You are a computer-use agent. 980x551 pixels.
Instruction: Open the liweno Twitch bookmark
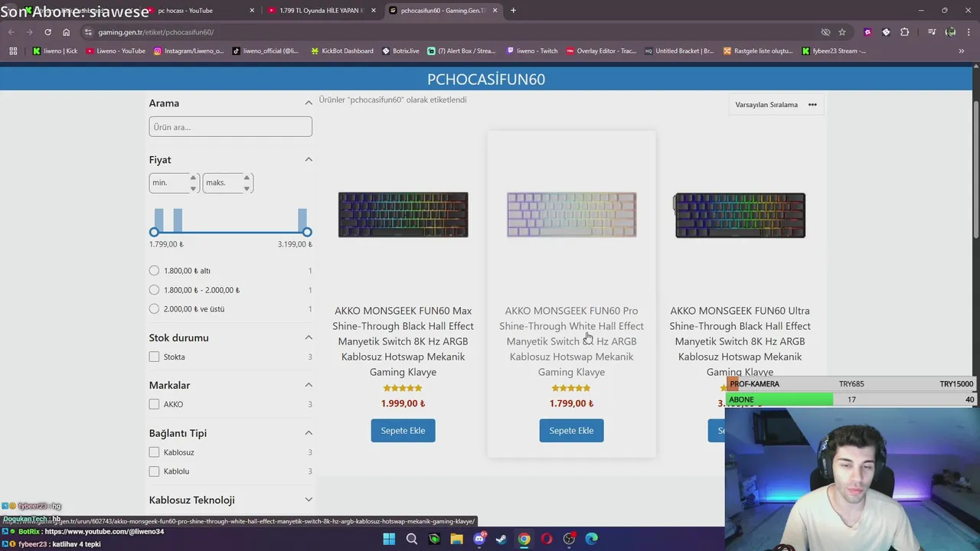532,51
